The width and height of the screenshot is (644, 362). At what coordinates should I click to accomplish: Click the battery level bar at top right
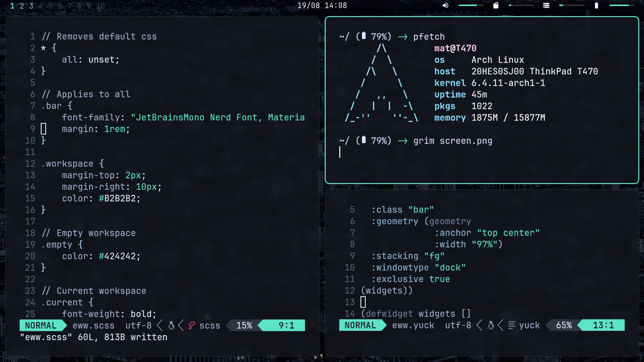coord(622,5)
